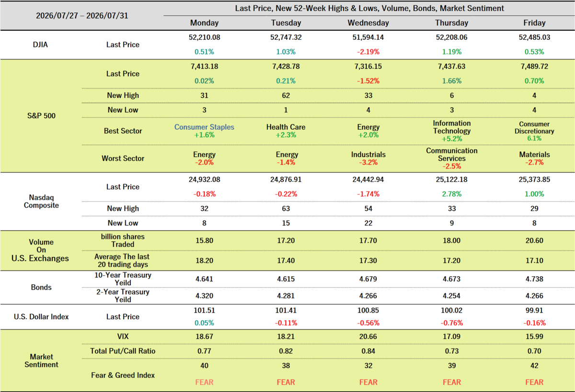Click the Fear & Greed Index label

(x=123, y=375)
